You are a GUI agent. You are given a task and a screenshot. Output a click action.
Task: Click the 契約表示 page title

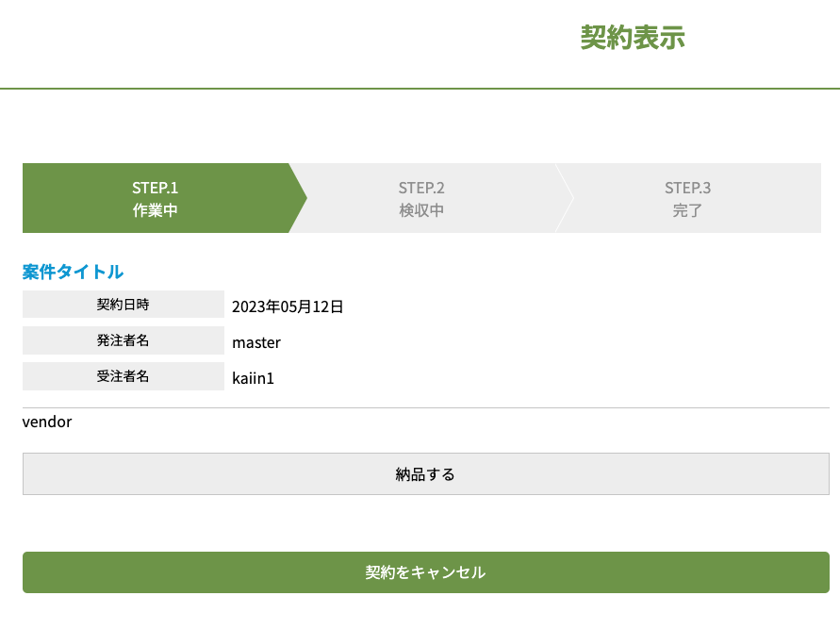633,38
